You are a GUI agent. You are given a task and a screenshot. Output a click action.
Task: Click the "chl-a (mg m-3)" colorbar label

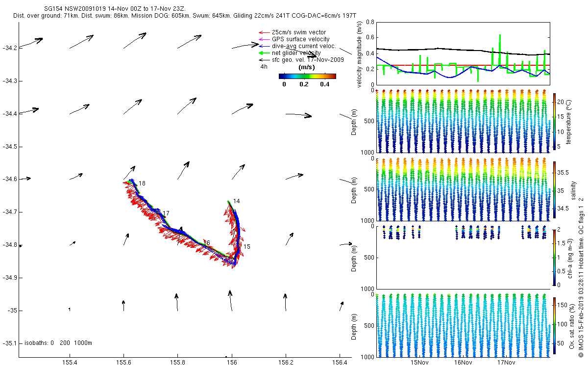click(x=569, y=258)
